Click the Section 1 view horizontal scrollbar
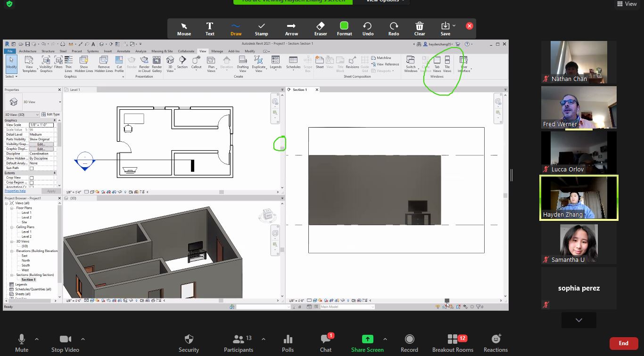 click(x=447, y=300)
